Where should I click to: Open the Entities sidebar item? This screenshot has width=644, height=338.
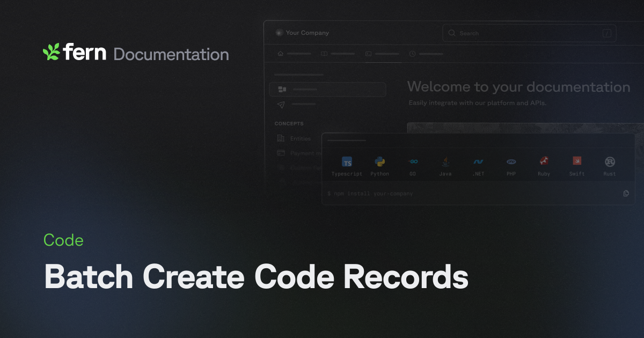(x=301, y=138)
